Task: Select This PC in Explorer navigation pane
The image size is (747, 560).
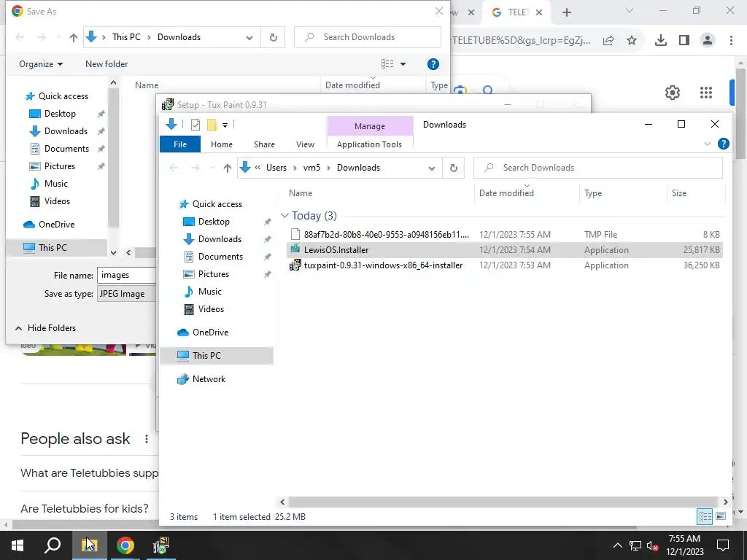Action: point(217,356)
